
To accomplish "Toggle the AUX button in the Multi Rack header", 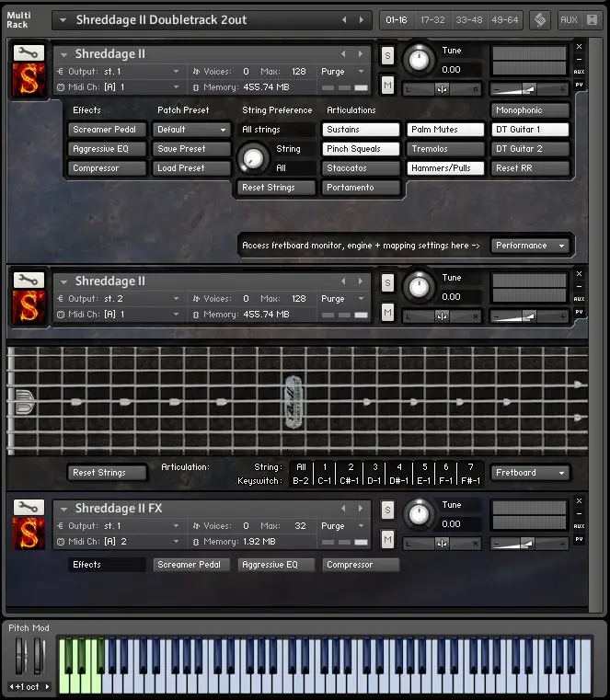I will 569,20.
